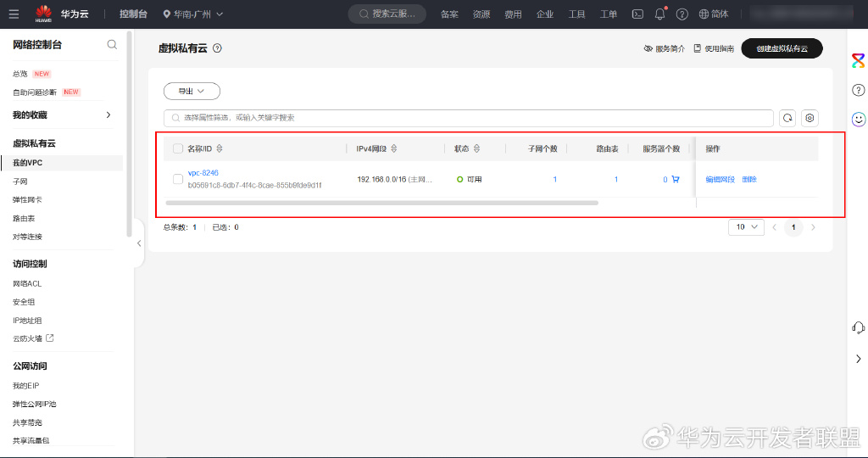868x458 pixels.
Task: Open 资源 in top navigation
Action: point(481,14)
